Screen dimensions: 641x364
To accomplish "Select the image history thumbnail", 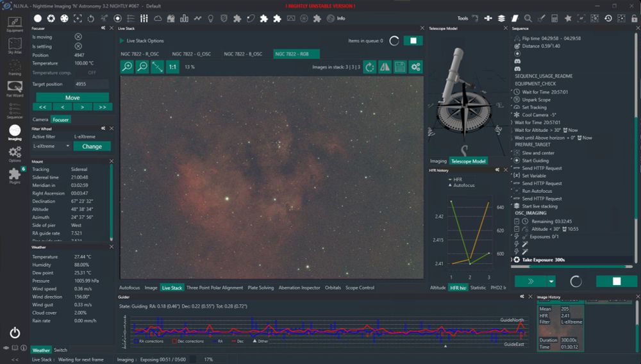I will [x=560, y=328].
